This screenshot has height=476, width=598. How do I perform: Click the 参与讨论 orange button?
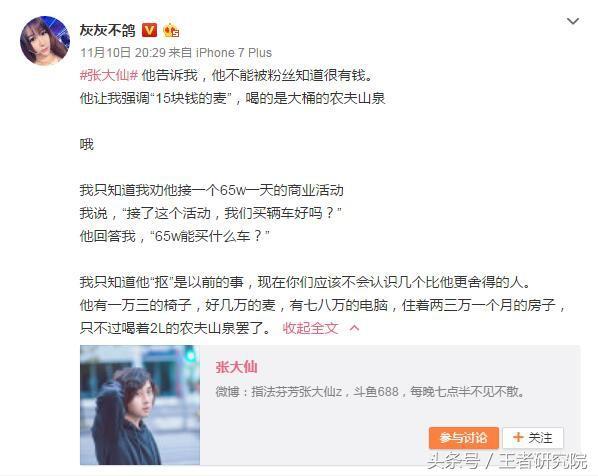point(464,438)
